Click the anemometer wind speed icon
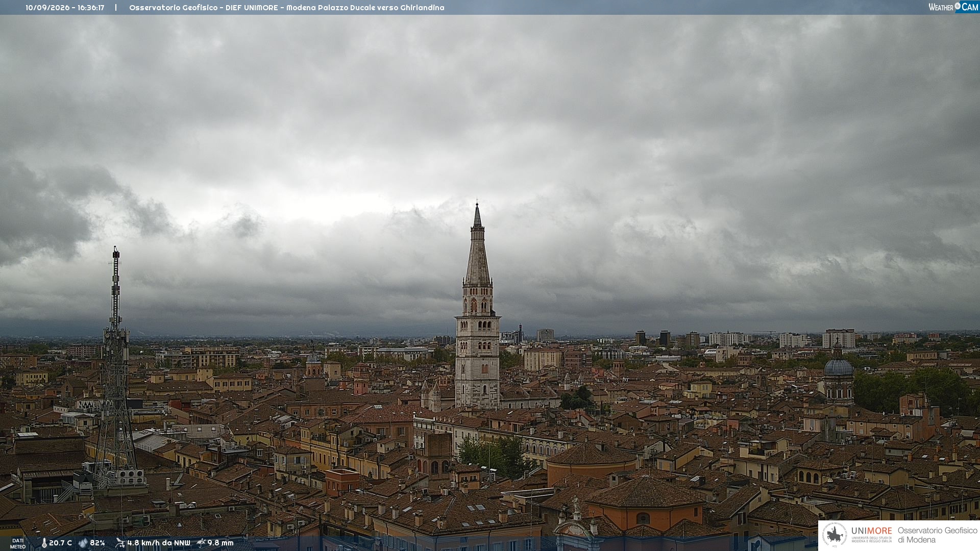 pos(120,543)
